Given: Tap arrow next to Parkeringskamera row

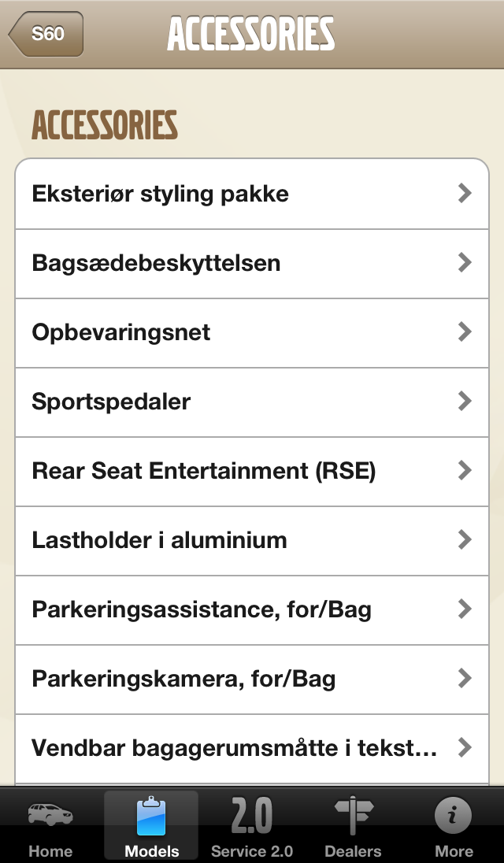Looking at the screenshot, I should 465,679.
